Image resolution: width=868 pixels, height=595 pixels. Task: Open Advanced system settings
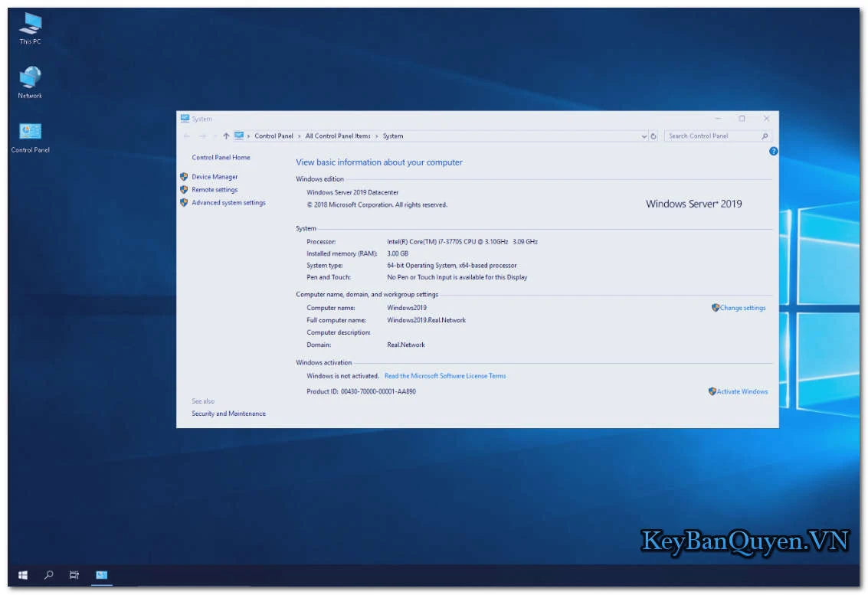[228, 203]
